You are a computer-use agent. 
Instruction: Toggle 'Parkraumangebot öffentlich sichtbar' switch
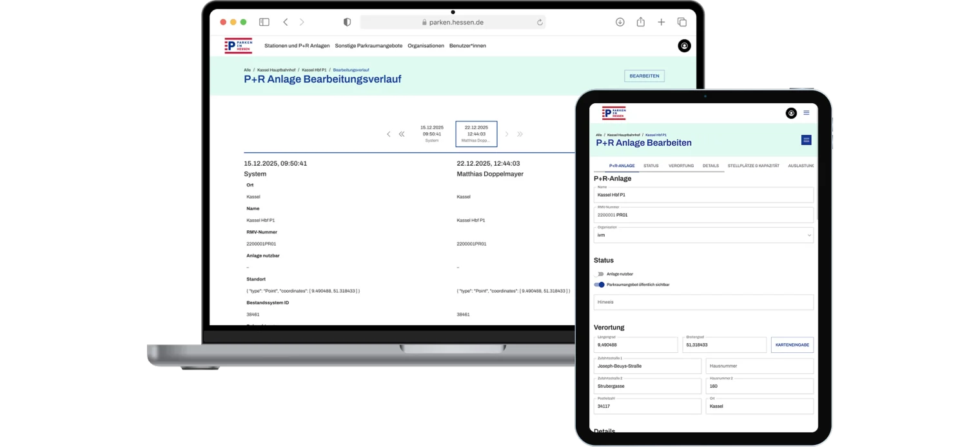tap(599, 284)
